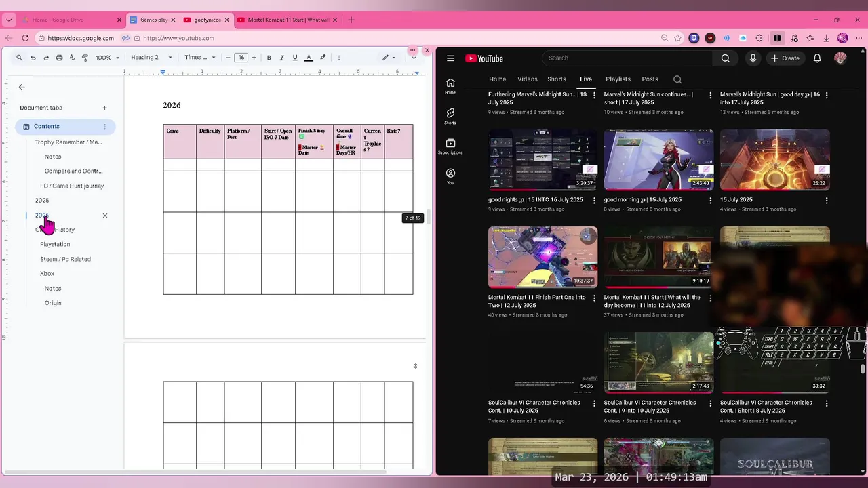Increase font size with plus button
This screenshot has width=868, height=488.
[254, 58]
